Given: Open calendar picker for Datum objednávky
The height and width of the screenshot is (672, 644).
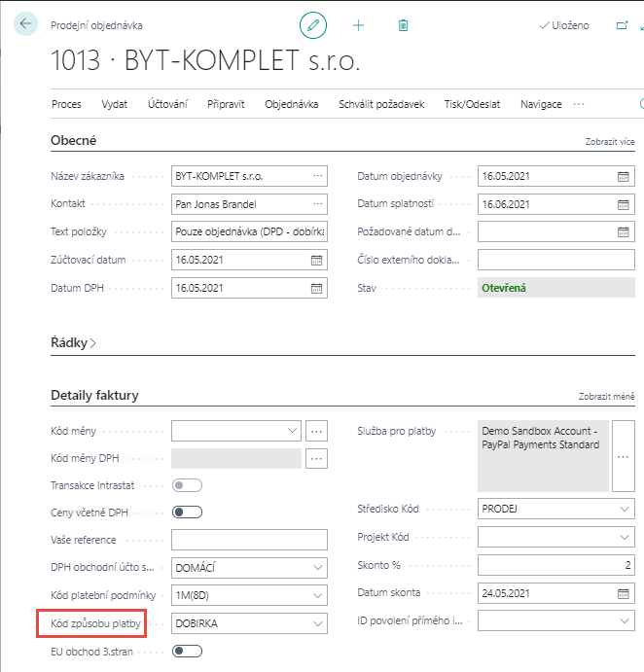Looking at the screenshot, I should click(623, 177).
